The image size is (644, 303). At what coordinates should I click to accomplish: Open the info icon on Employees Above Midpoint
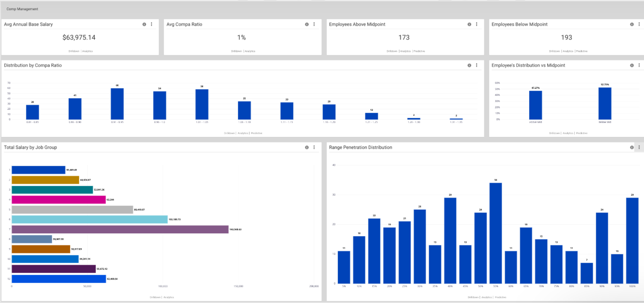(469, 24)
